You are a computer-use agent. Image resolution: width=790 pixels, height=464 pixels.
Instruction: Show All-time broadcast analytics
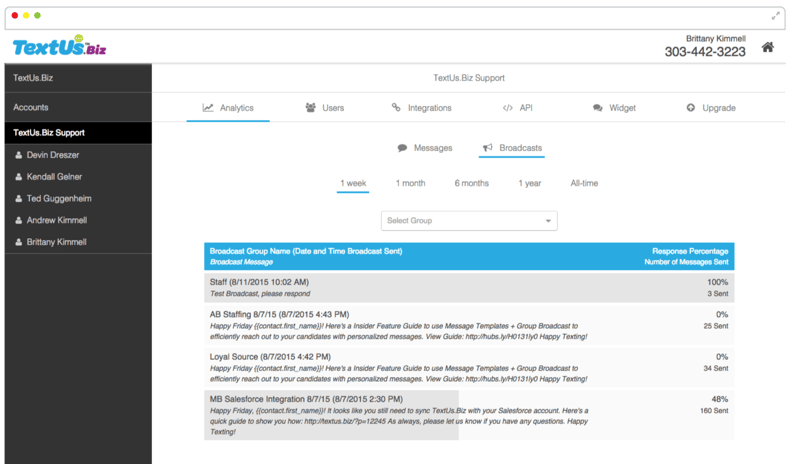[584, 183]
